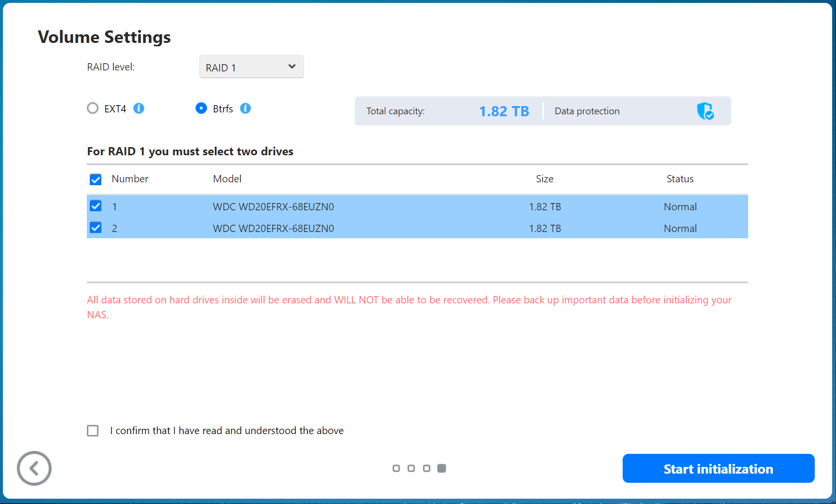Uncheck drive number 1 checkbox
Screen dimensions: 836x504
[96, 206]
